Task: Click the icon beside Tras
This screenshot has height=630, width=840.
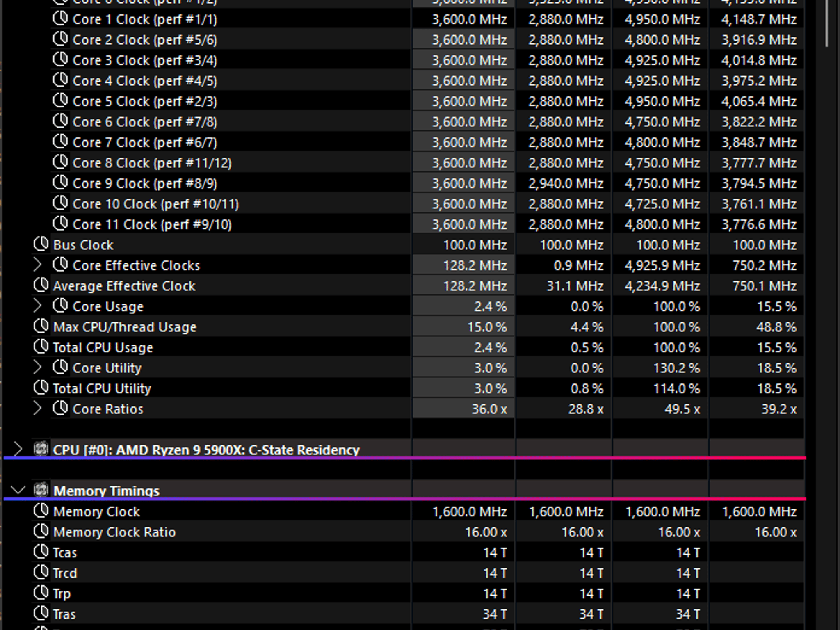Action: (x=41, y=613)
